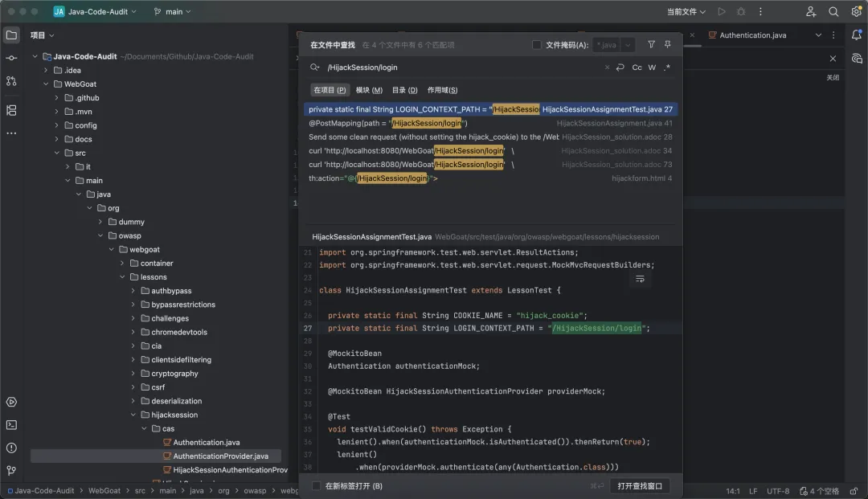Click in the search query input field
This screenshot has width=868, height=499.
pyautogui.click(x=462, y=67)
